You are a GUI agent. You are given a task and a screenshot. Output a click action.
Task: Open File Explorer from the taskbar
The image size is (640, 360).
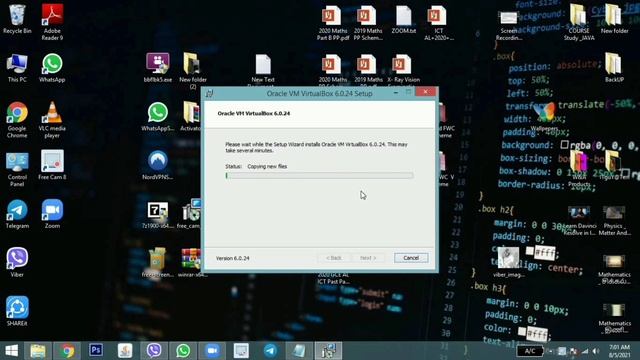[x=38, y=351]
